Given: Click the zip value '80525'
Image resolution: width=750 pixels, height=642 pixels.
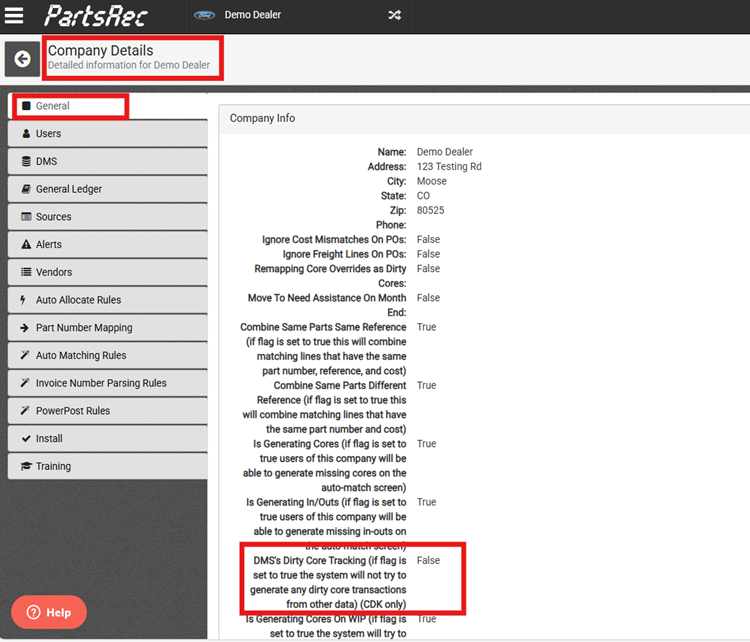Looking at the screenshot, I should tap(430, 210).
